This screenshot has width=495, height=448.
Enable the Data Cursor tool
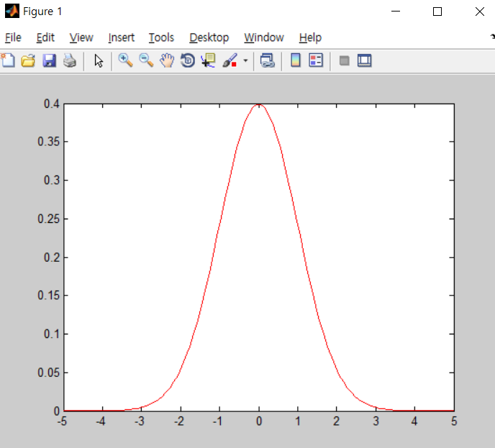pyautogui.click(x=208, y=60)
